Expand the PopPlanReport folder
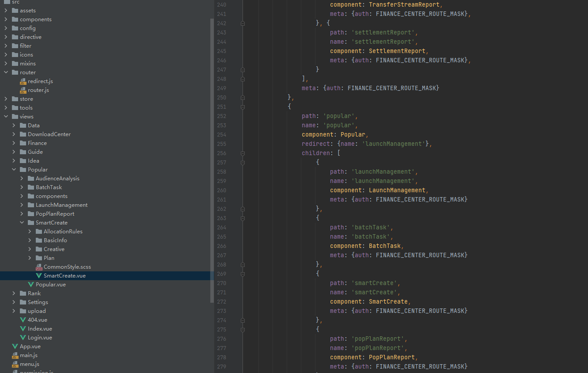The height and width of the screenshot is (373, 588). 22,214
